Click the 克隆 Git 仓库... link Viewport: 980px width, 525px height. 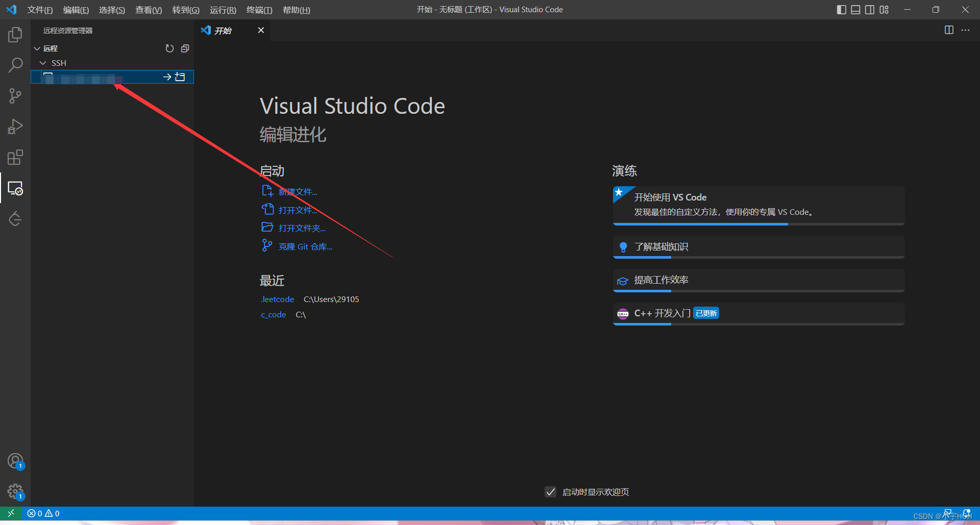[305, 246]
